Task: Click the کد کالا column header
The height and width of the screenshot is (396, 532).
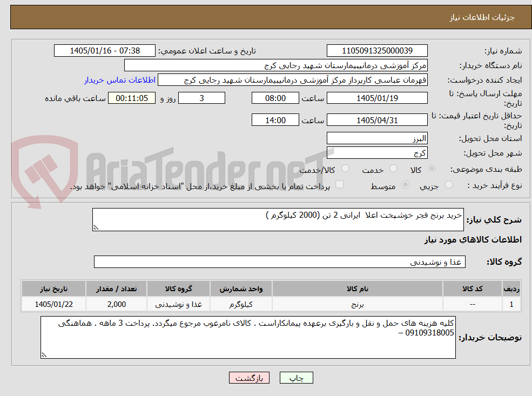Action: 472,289
